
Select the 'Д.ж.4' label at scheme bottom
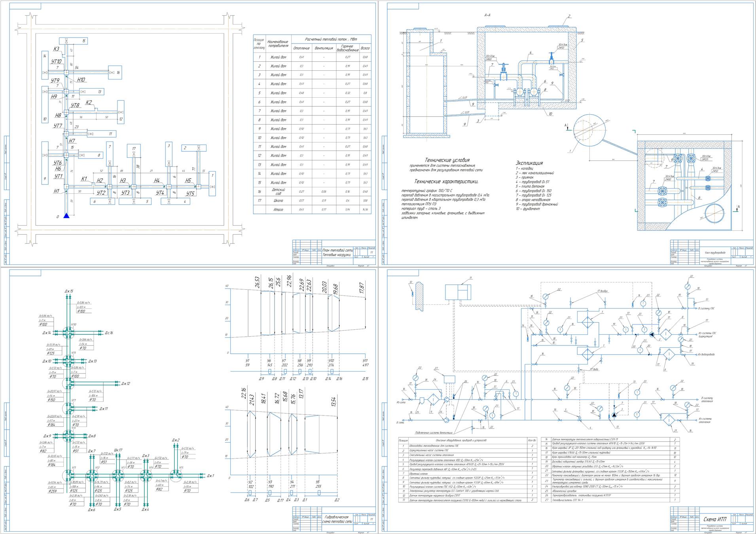[145, 509]
